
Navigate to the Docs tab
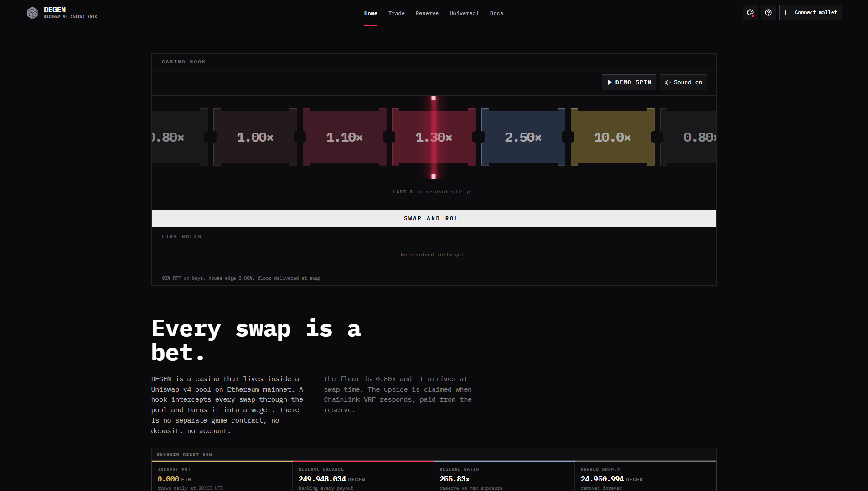[x=496, y=13]
